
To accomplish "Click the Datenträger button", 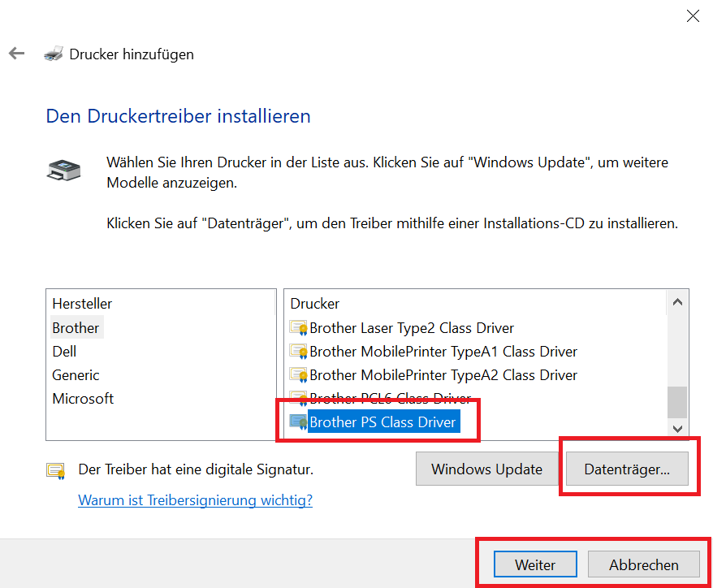I will (x=628, y=469).
